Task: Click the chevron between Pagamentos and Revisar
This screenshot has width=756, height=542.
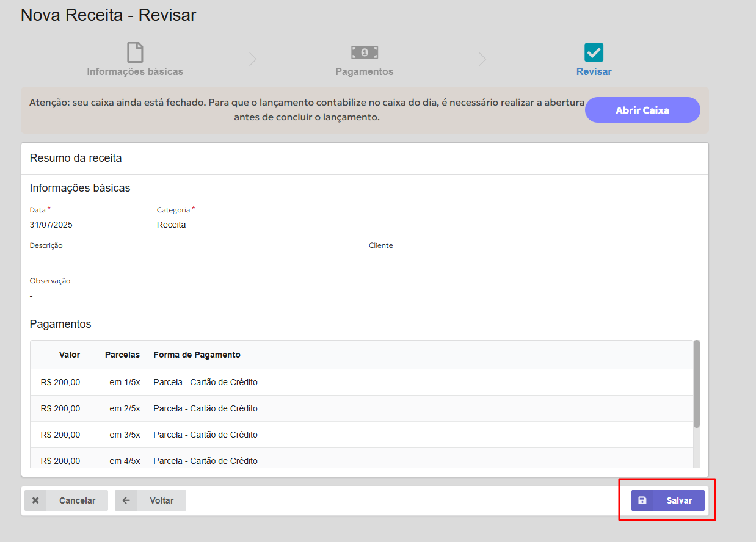Action: click(482, 59)
